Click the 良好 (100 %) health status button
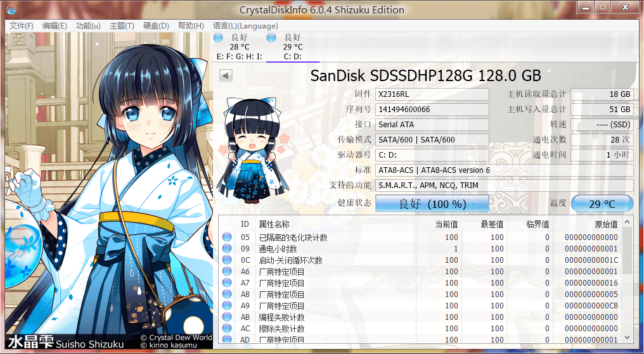644x354 pixels. pyautogui.click(x=432, y=204)
